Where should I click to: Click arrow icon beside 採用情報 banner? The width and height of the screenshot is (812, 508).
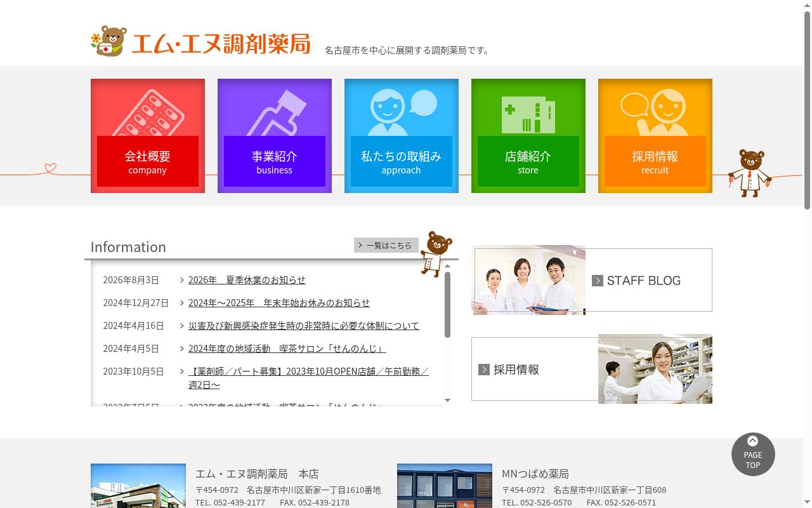[484, 370]
